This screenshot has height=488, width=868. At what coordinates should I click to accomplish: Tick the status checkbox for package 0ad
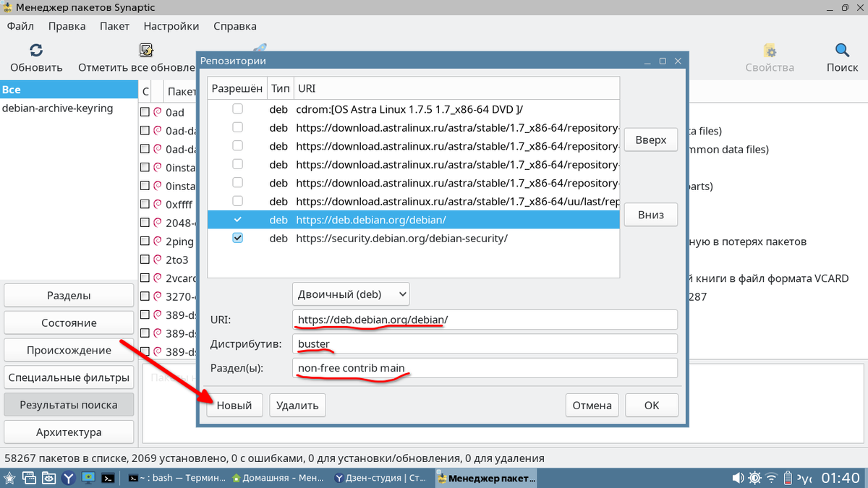tap(145, 112)
